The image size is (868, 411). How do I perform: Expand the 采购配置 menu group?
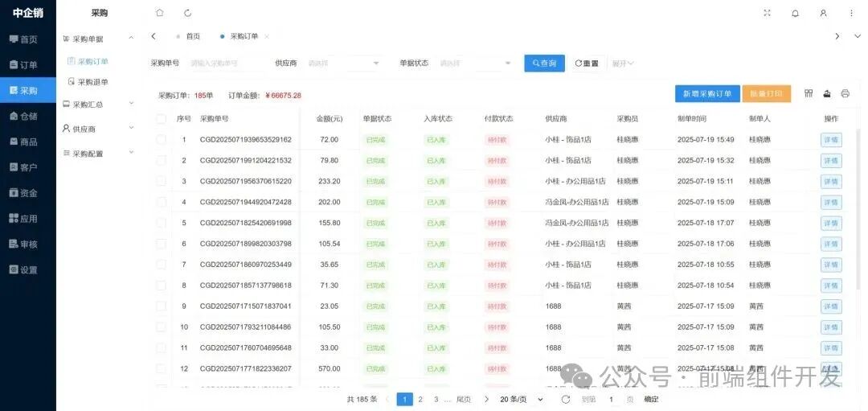tap(97, 154)
